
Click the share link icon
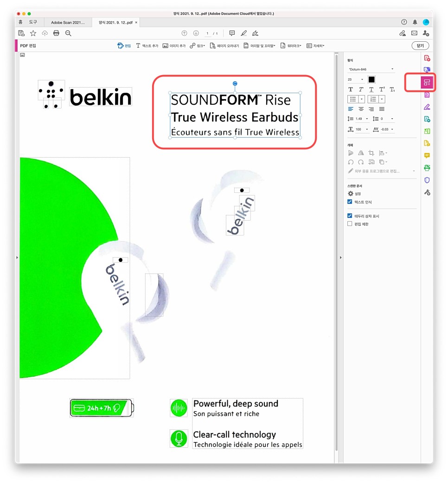pyautogui.click(x=403, y=33)
